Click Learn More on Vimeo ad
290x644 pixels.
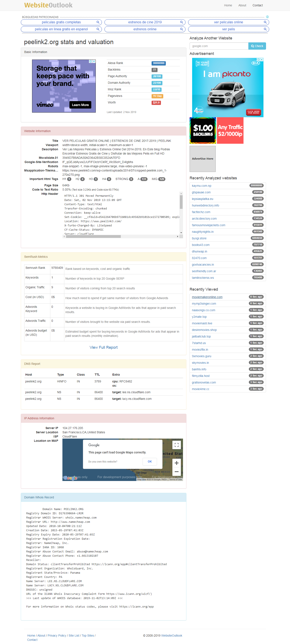(80, 105)
